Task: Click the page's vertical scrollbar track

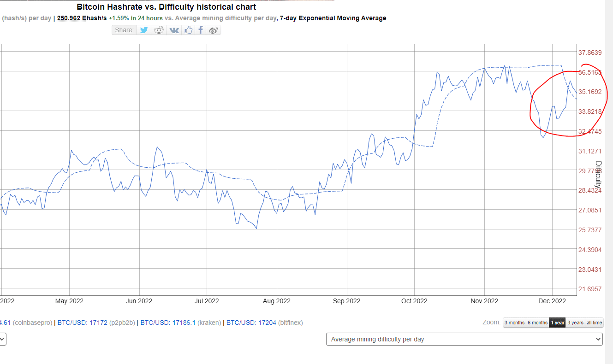Action: pos(609,184)
